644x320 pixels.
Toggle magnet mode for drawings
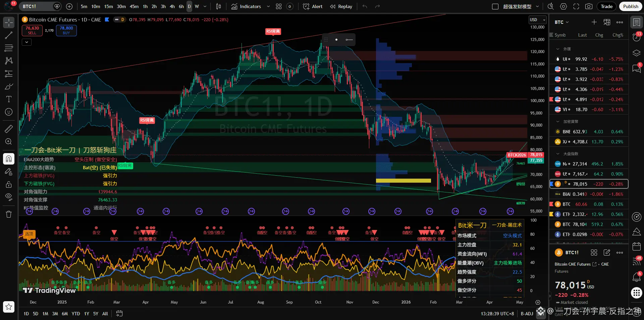9,159
